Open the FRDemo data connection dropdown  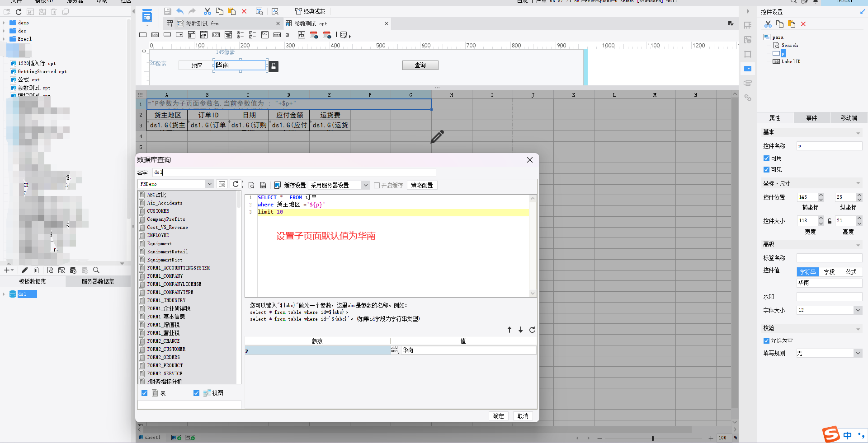coord(210,184)
